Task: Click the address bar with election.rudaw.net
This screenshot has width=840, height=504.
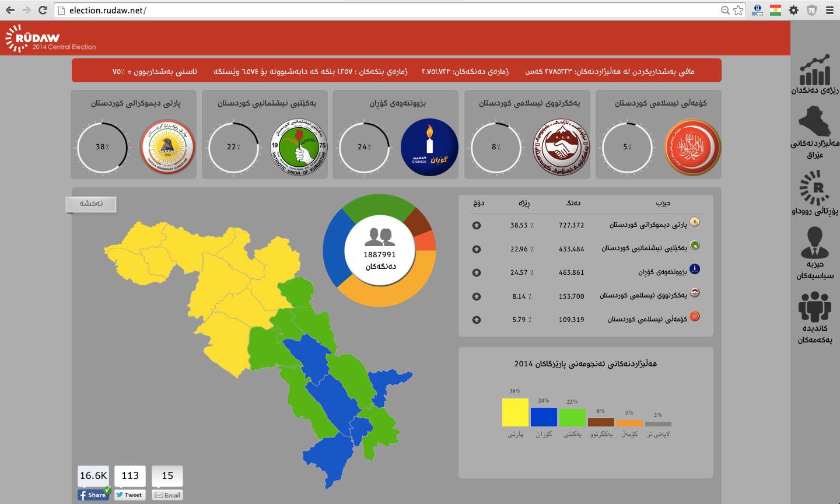Action: [x=385, y=10]
